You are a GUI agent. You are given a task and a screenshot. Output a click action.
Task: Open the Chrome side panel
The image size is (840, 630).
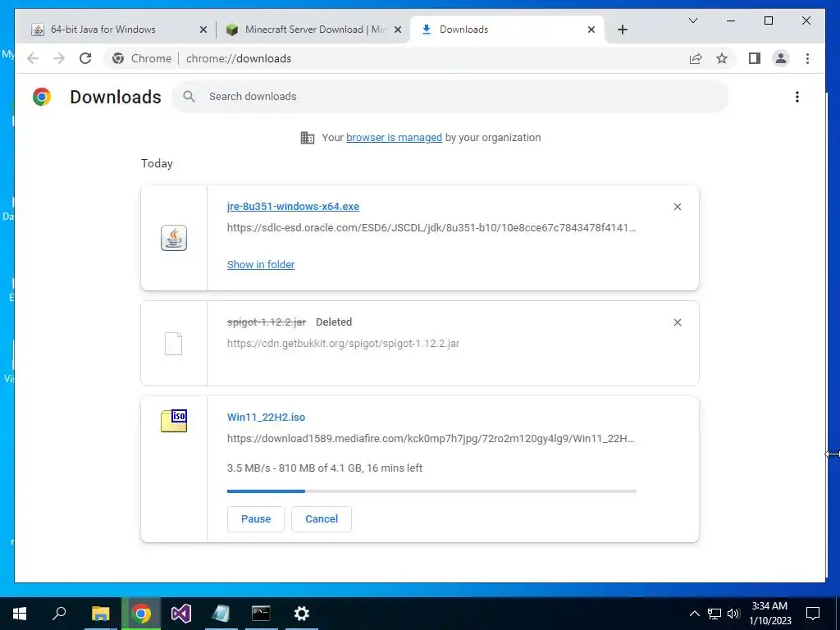[x=755, y=58]
